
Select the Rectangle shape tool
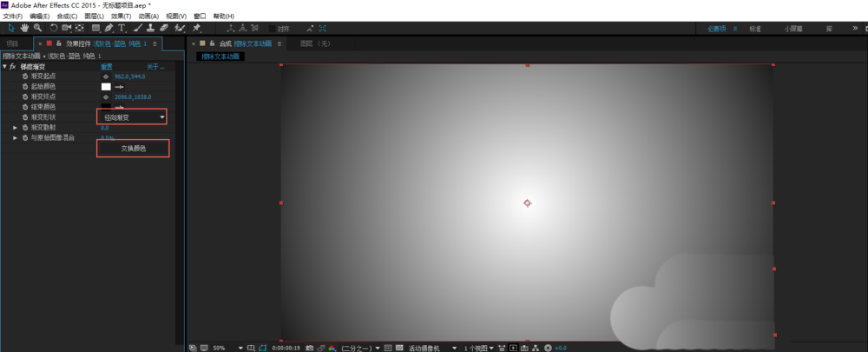95,28
